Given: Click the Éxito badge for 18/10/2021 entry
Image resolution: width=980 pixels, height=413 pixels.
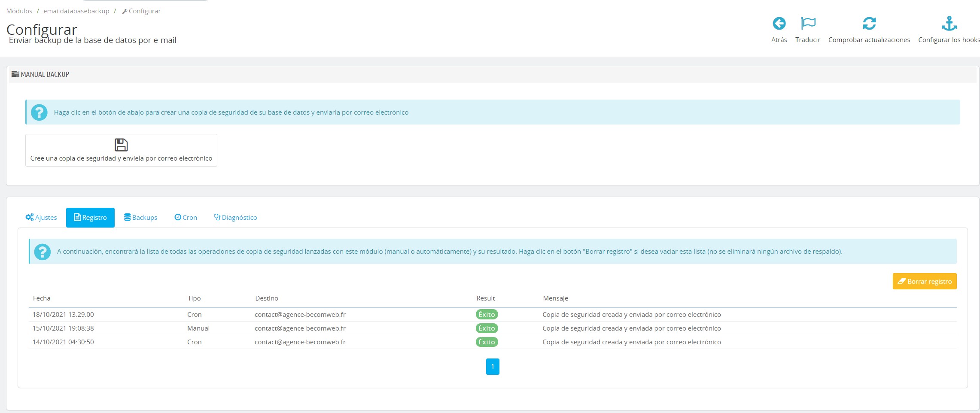Looking at the screenshot, I should coord(487,315).
